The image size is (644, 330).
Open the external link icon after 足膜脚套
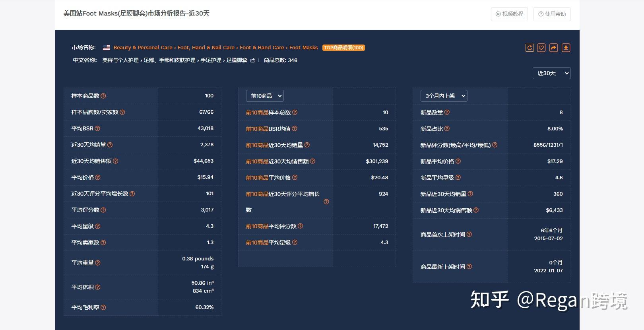252,60
